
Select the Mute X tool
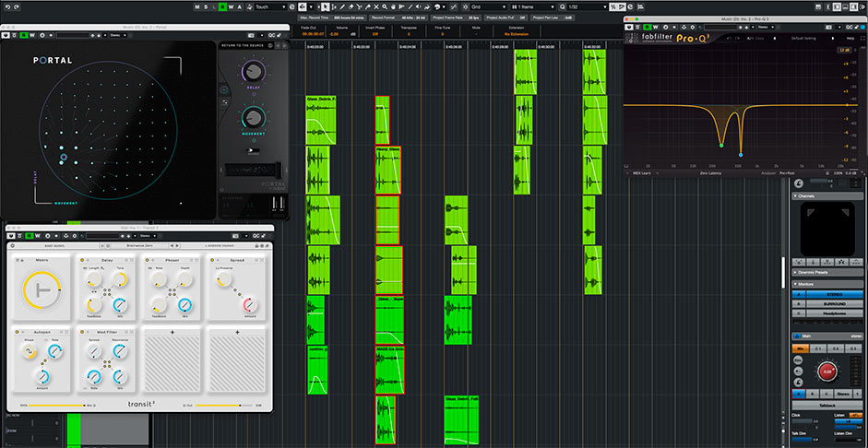tap(376, 6)
